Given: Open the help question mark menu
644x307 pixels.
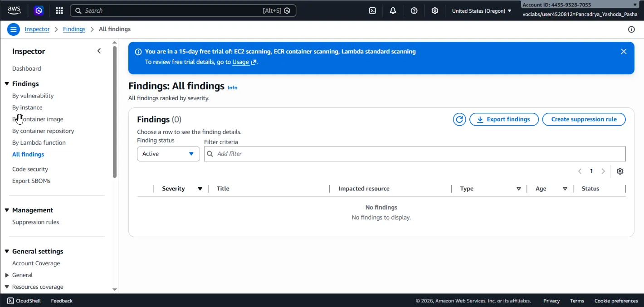Looking at the screenshot, I should [x=414, y=10].
